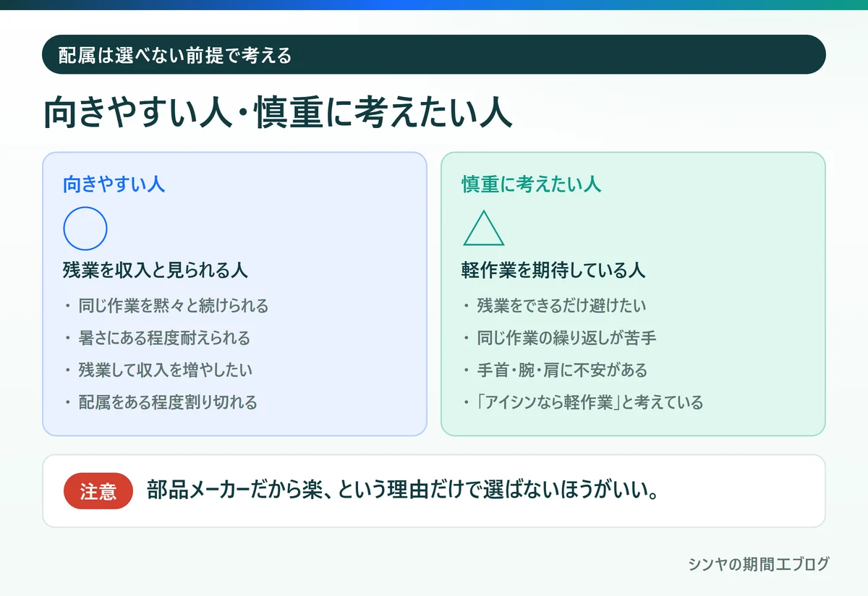
Task: Click the bullet 残業をできるだけ避けたい
Action: [562, 305]
